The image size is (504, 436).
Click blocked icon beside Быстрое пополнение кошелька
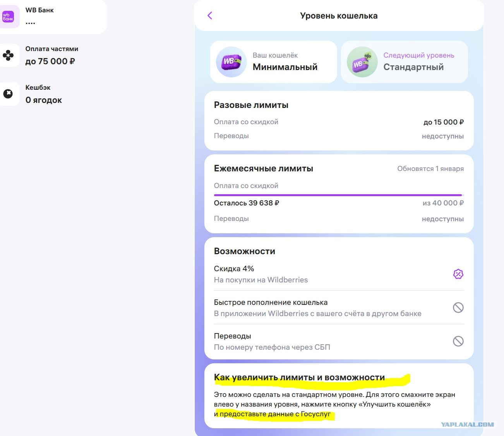[x=458, y=308]
